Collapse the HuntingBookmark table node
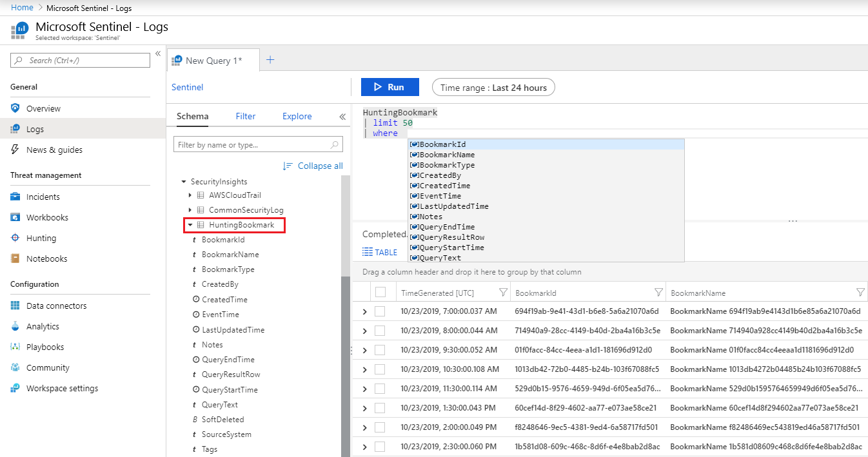This screenshot has height=457, width=868. coord(190,225)
